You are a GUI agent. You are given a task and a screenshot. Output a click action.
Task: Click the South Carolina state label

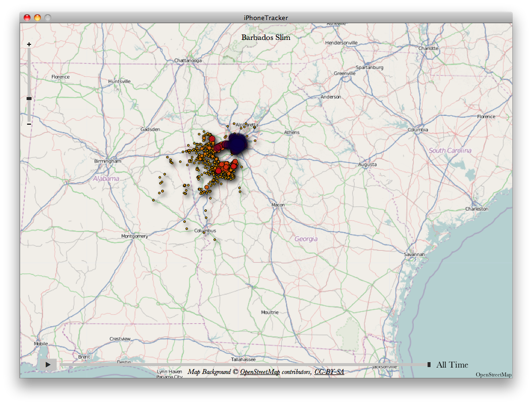450,150
